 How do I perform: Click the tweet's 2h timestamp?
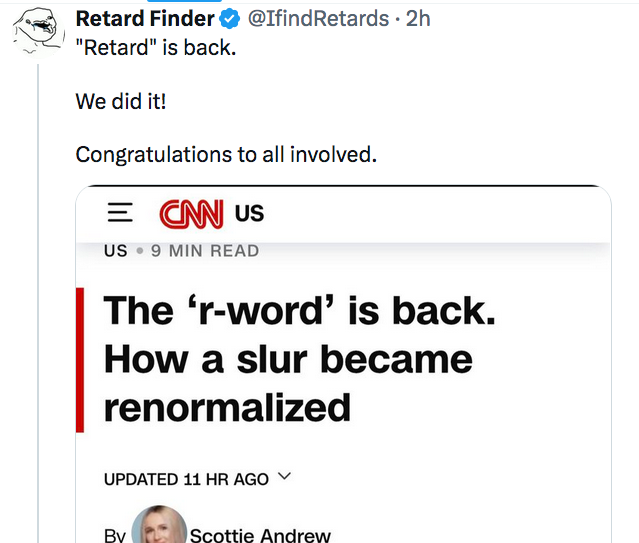418,19
